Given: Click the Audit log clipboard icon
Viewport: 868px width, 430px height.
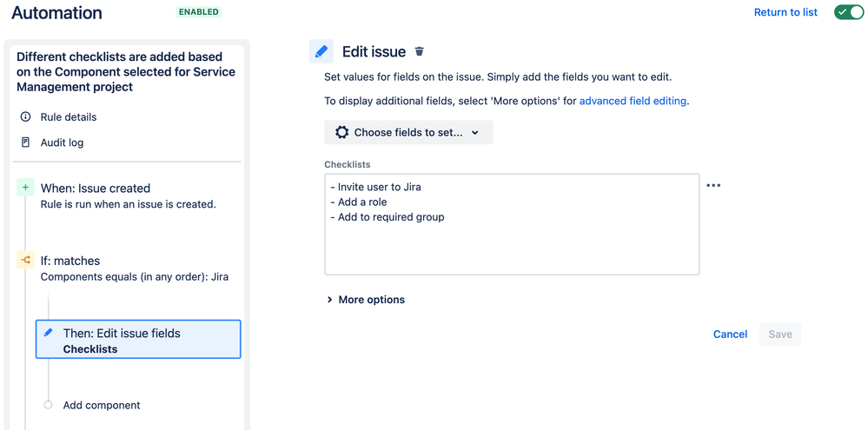Looking at the screenshot, I should [x=25, y=142].
